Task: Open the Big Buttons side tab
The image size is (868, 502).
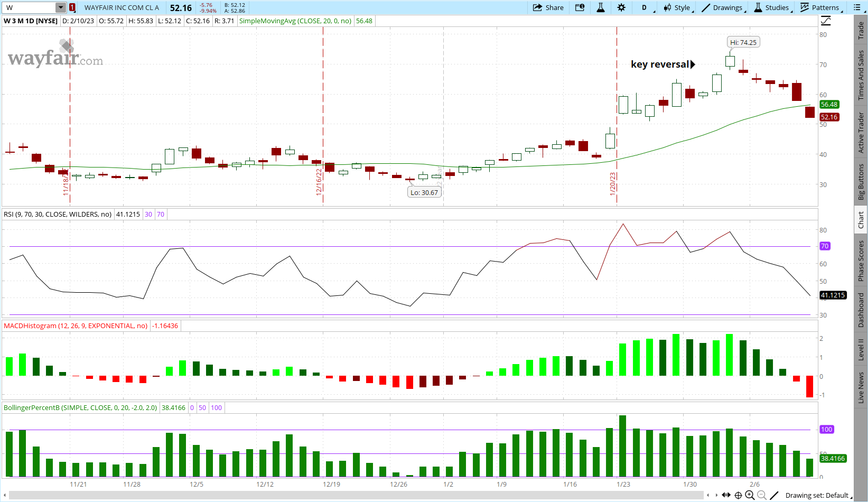Action: pyautogui.click(x=861, y=181)
